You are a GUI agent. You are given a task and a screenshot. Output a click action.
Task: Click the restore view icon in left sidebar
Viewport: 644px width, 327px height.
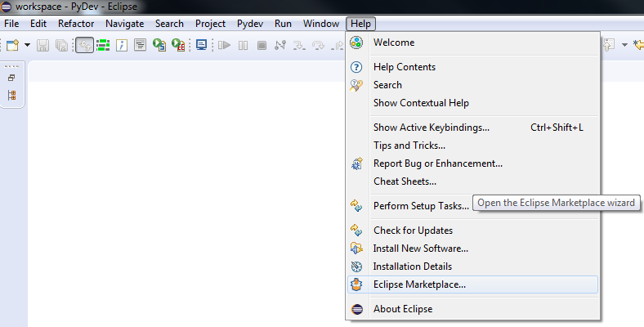pyautogui.click(x=11, y=78)
